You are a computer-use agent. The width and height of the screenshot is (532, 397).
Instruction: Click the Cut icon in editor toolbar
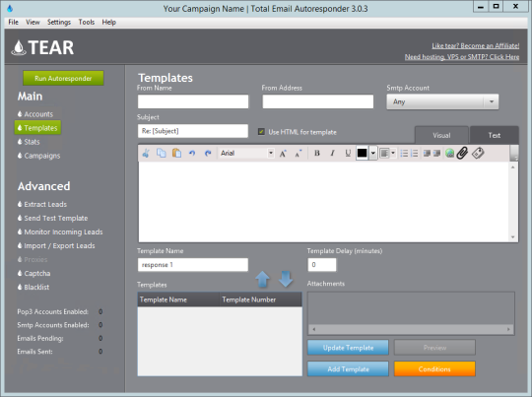pos(146,153)
